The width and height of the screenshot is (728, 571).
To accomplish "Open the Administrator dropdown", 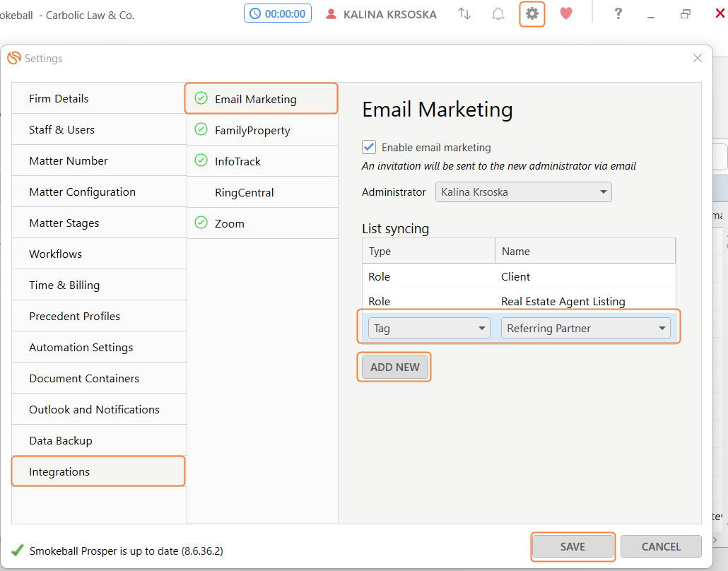I will (x=523, y=192).
